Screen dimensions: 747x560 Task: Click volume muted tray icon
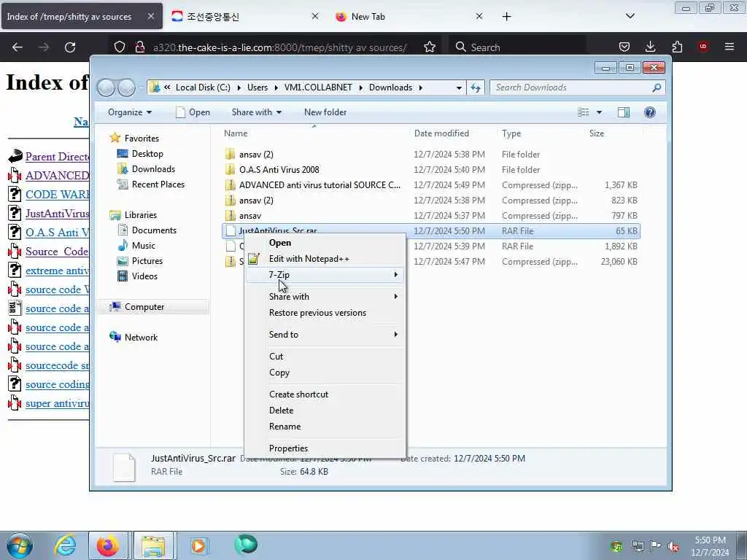(x=673, y=547)
